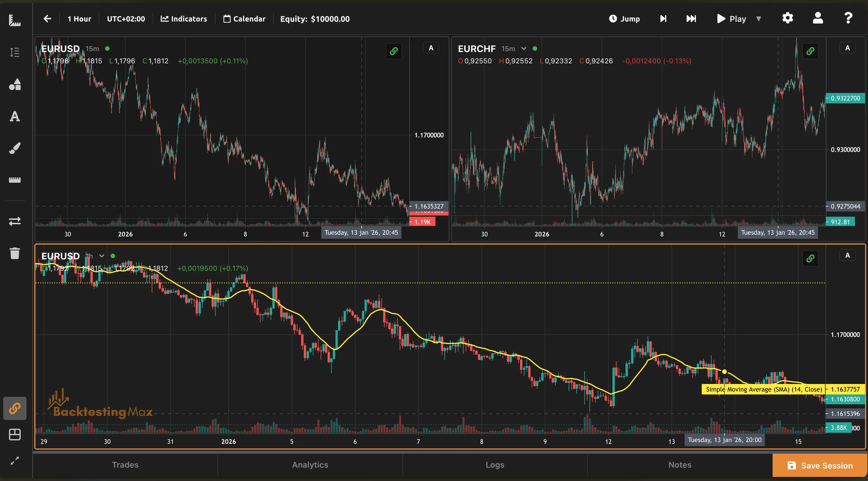Open the line spacing tool in sidebar
The image size is (868, 481).
pos(15,52)
